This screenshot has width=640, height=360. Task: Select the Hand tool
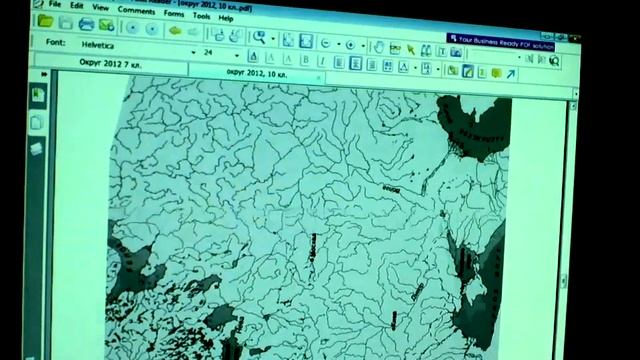pos(379,47)
